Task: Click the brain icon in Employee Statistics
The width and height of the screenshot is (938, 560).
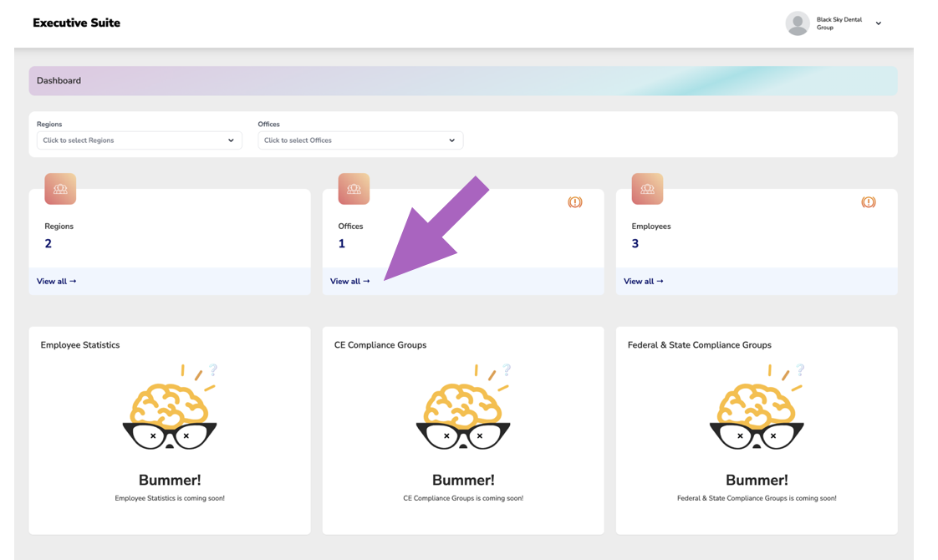Action: click(x=169, y=405)
